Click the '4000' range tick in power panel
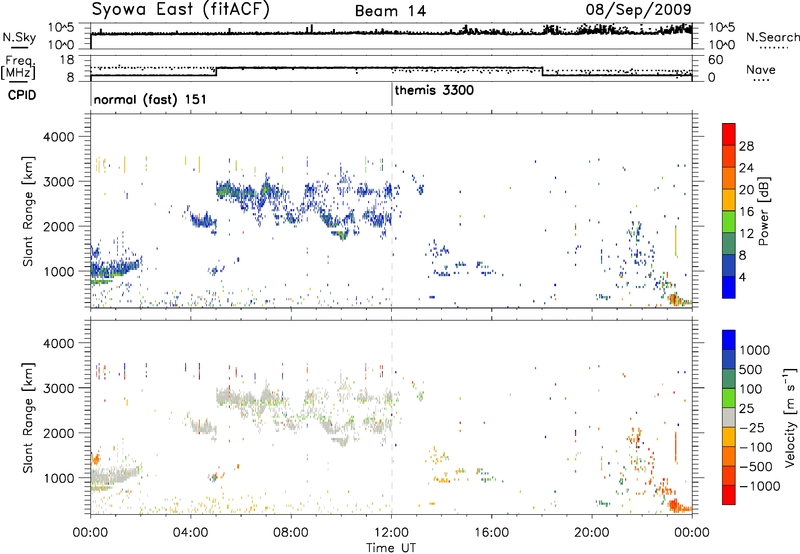Viewport: 800px width, 554px height. point(59,137)
